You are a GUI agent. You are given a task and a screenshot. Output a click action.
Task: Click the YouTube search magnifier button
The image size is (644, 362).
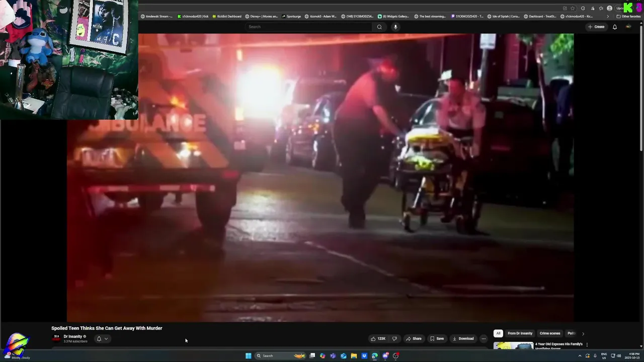point(379,27)
